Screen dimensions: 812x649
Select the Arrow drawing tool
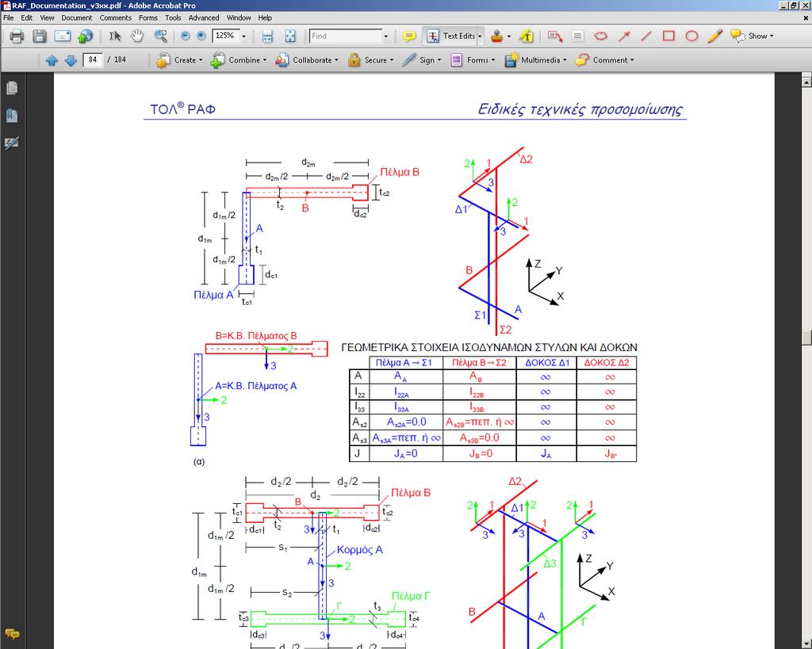point(624,36)
